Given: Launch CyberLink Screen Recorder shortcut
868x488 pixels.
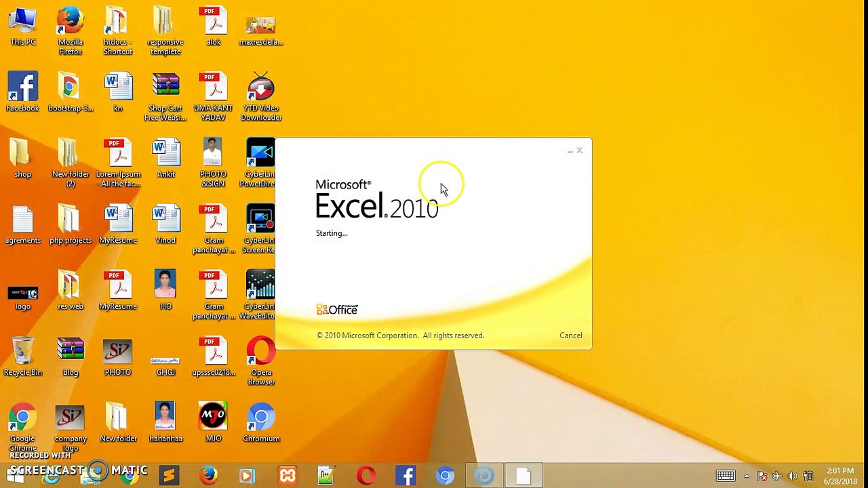Looking at the screenshot, I should click(260, 229).
